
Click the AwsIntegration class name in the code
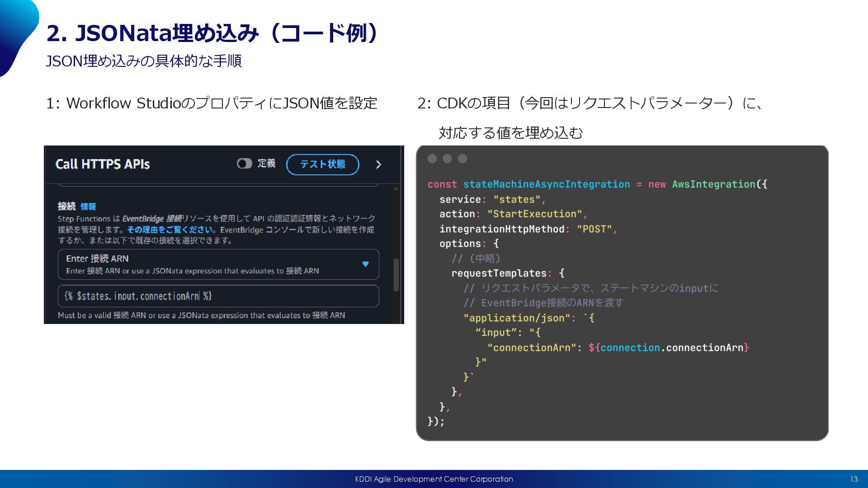tap(713, 184)
